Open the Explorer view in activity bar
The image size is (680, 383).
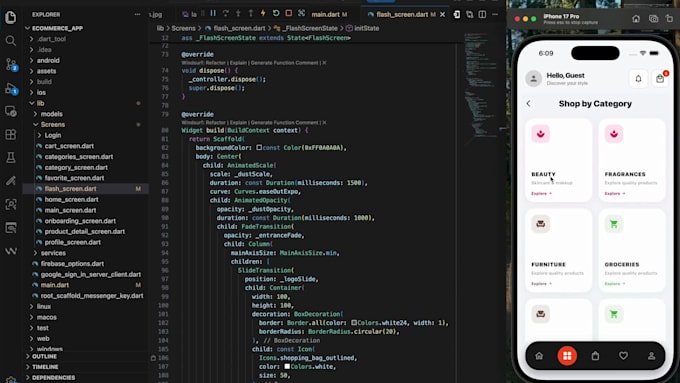(x=10, y=17)
